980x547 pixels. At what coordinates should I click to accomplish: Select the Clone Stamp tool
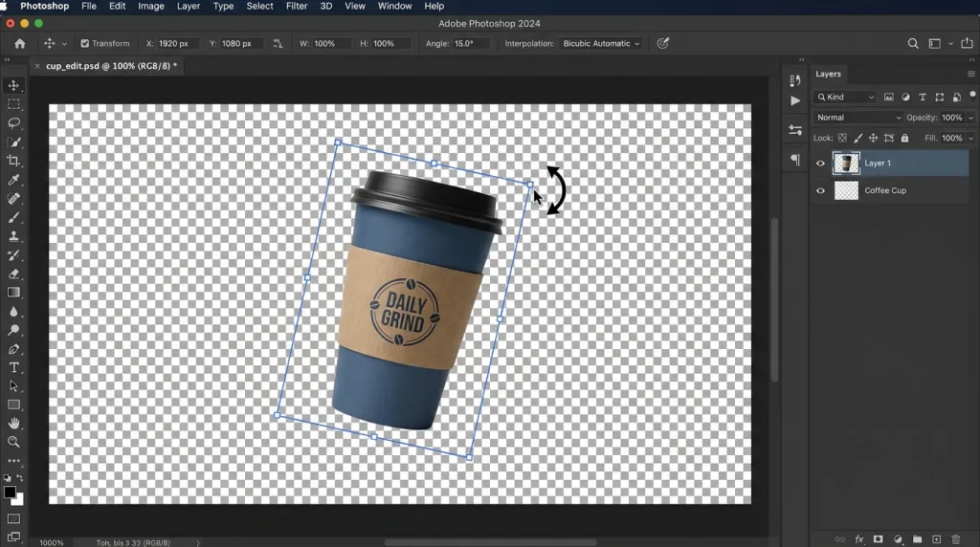13,236
